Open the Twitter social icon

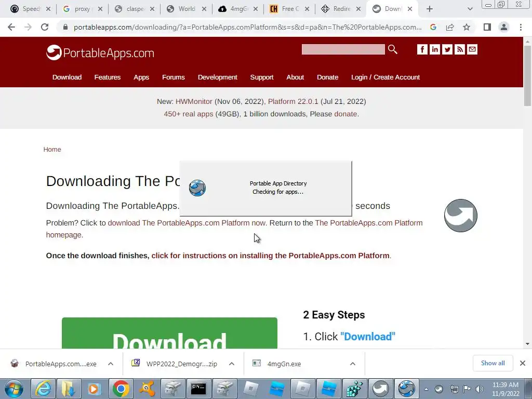(x=447, y=49)
